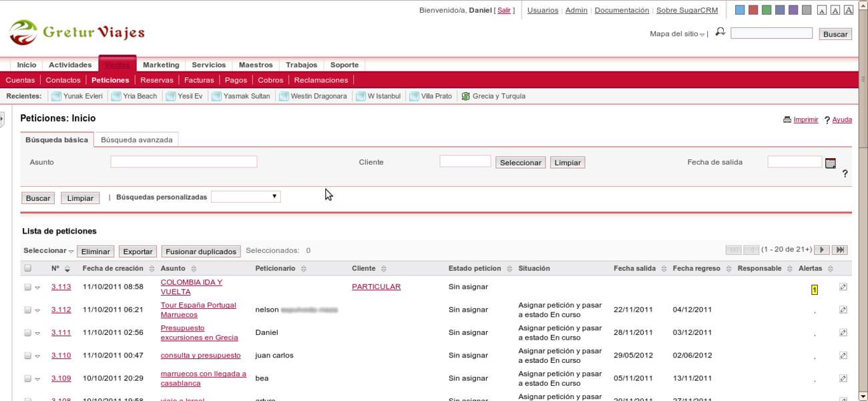Click the yellow alert badge on petition 3.113
The width and height of the screenshot is (868, 401).
point(815,290)
